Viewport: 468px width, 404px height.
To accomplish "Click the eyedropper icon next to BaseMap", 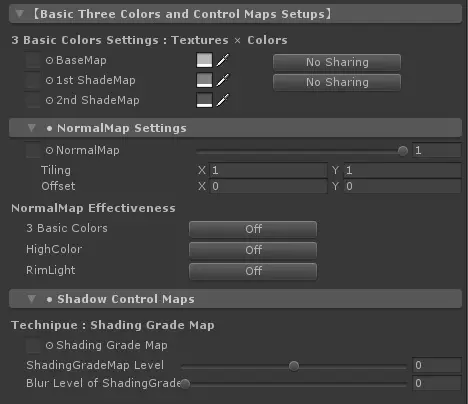I will [x=223, y=60].
